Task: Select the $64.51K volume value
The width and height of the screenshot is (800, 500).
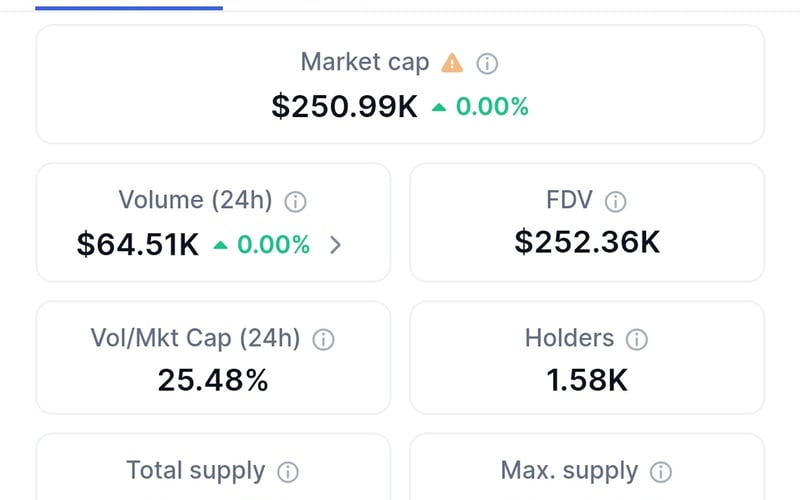Action: (x=138, y=244)
